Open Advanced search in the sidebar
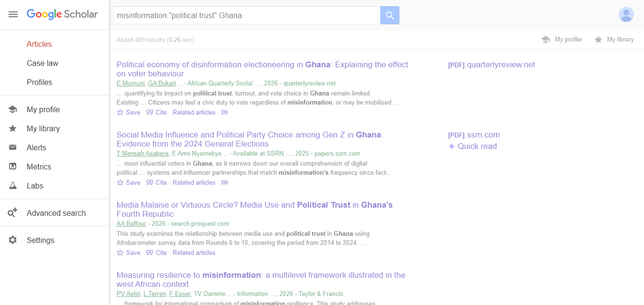The width and height of the screenshot is (644, 305). pyautogui.click(x=56, y=213)
